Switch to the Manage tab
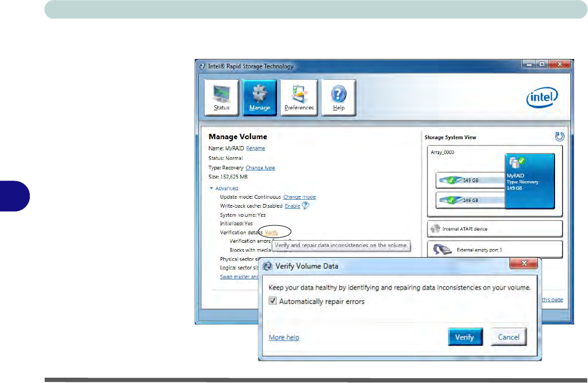The height and width of the screenshot is (383, 588). [x=259, y=97]
